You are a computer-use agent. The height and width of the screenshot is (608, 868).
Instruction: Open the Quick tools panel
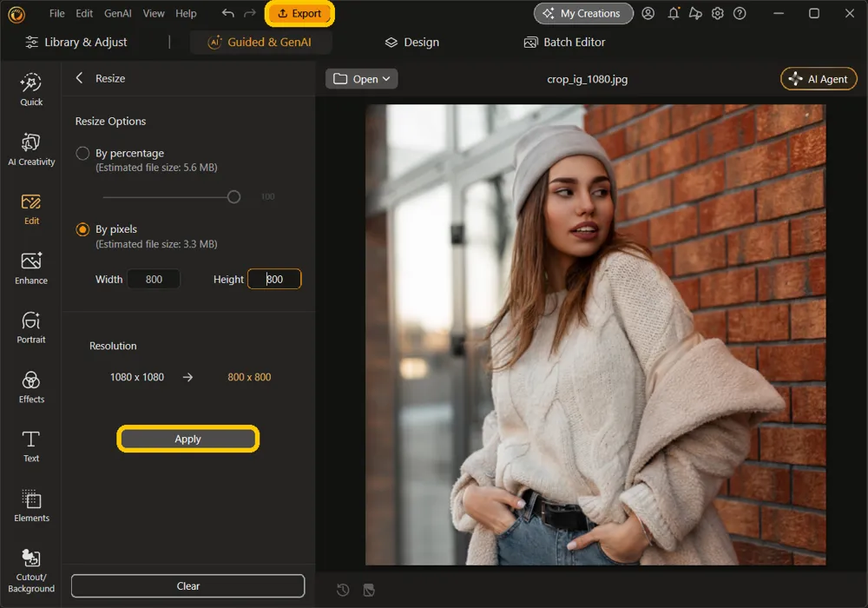coord(31,89)
